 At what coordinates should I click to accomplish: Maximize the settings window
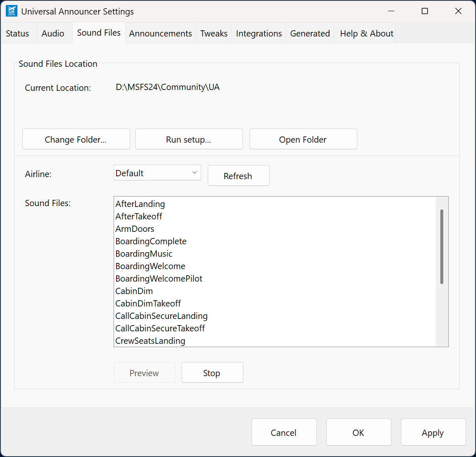425,11
